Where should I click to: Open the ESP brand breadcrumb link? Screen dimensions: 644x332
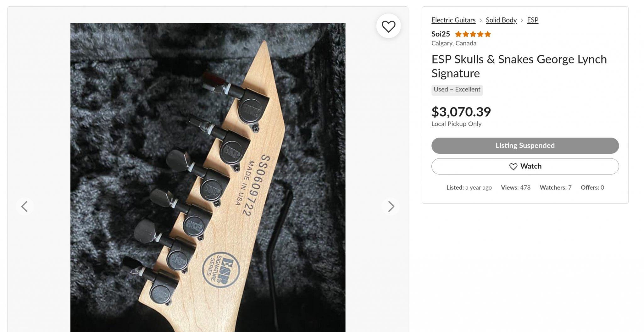pyautogui.click(x=532, y=20)
